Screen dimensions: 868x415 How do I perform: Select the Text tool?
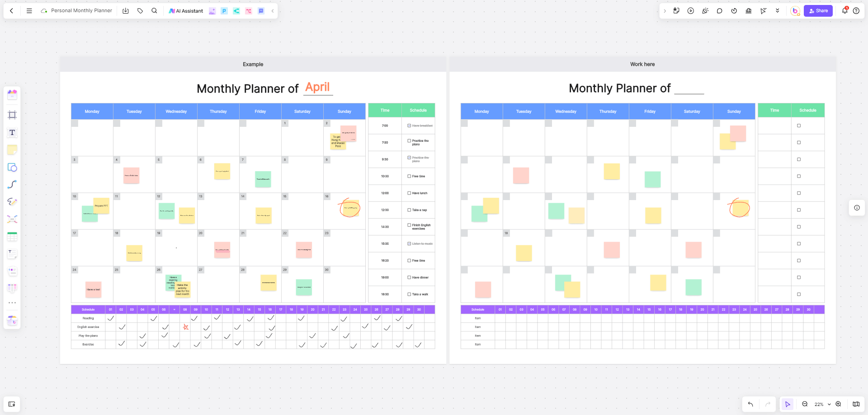[12, 132]
